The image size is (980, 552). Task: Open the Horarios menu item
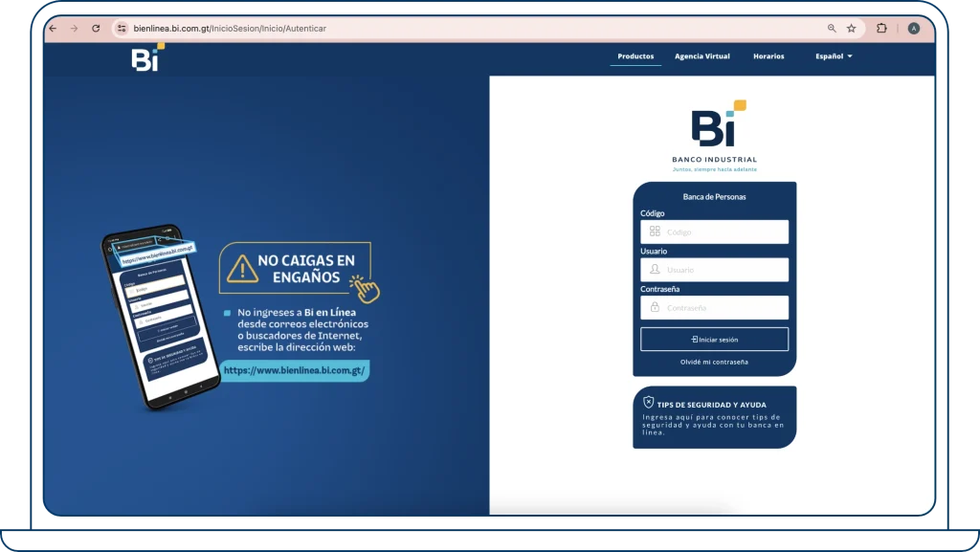[x=768, y=56]
